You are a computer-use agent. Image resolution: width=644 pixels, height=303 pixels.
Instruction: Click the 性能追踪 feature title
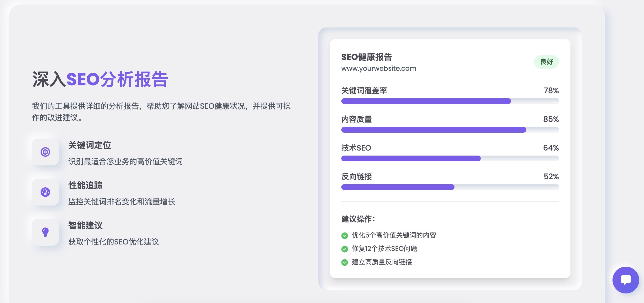click(85, 185)
